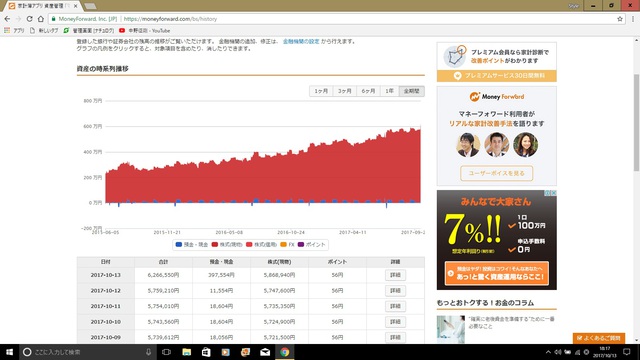The width and height of the screenshot is (640, 360).
Task: Open the アプリ bookmarks shortcut
Action: pyautogui.click(x=14, y=31)
